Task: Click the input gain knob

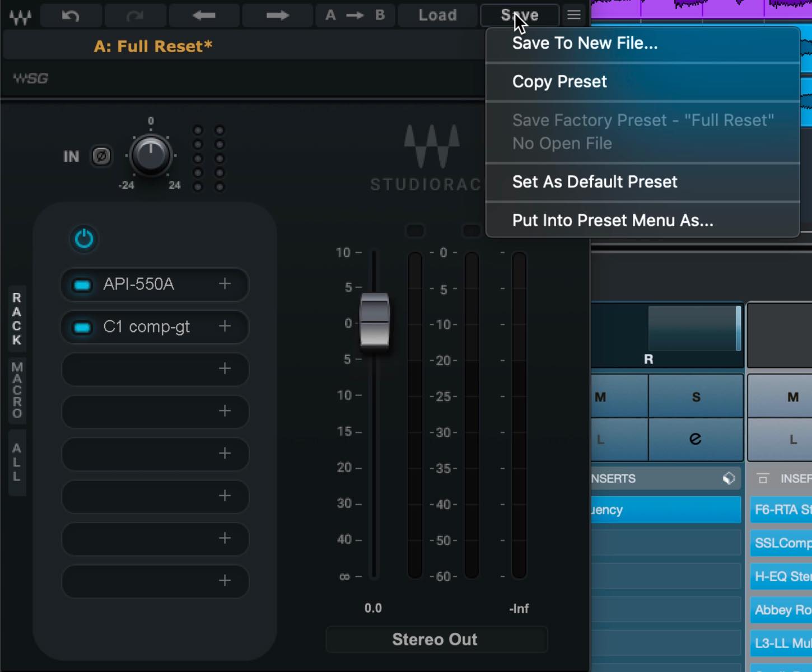Action: [x=151, y=155]
